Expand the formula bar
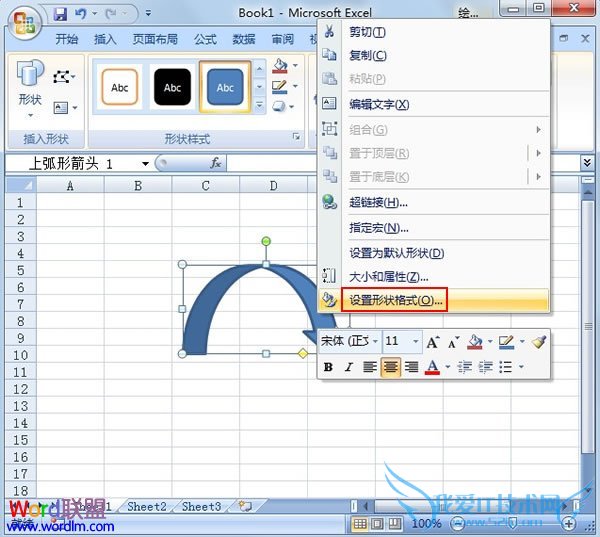 click(587, 162)
